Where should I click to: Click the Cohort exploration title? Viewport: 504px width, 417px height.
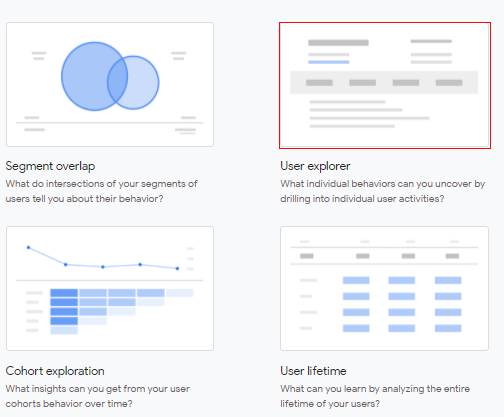55,371
